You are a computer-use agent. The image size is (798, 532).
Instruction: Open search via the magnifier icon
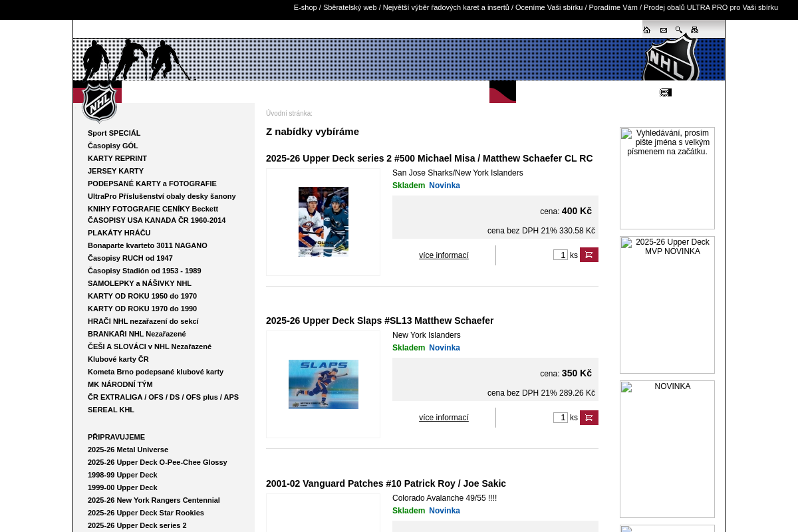[679, 30]
